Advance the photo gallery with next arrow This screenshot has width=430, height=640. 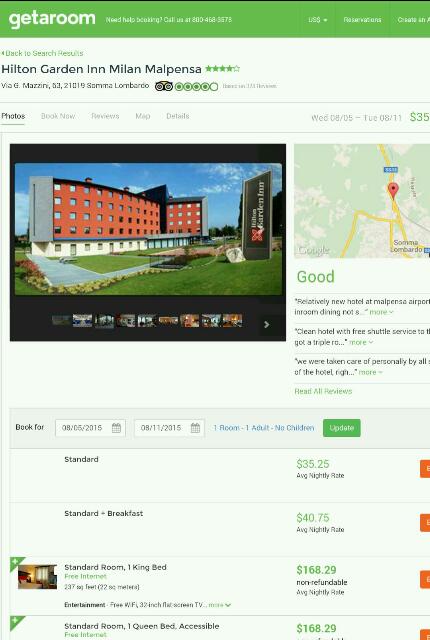pos(266,324)
